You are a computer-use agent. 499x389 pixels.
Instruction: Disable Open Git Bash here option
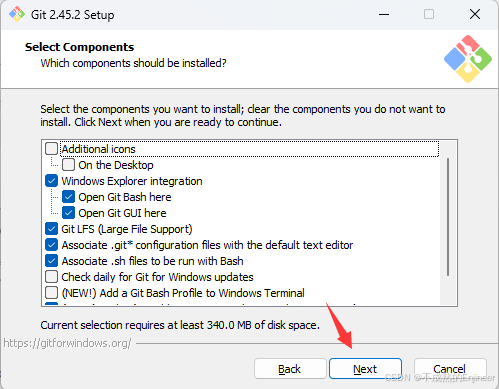point(68,197)
